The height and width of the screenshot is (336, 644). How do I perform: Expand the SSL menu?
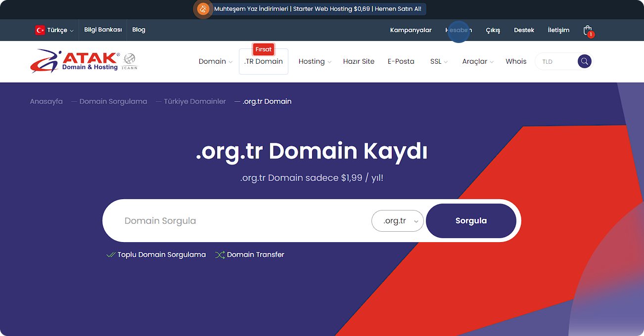pos(439,61)
